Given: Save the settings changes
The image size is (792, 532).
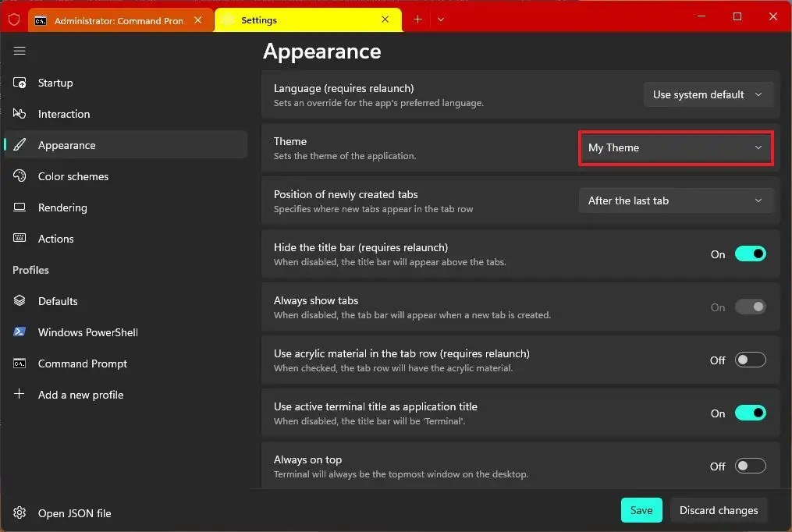Looking at the screenshot, I should tap(641, 509).
